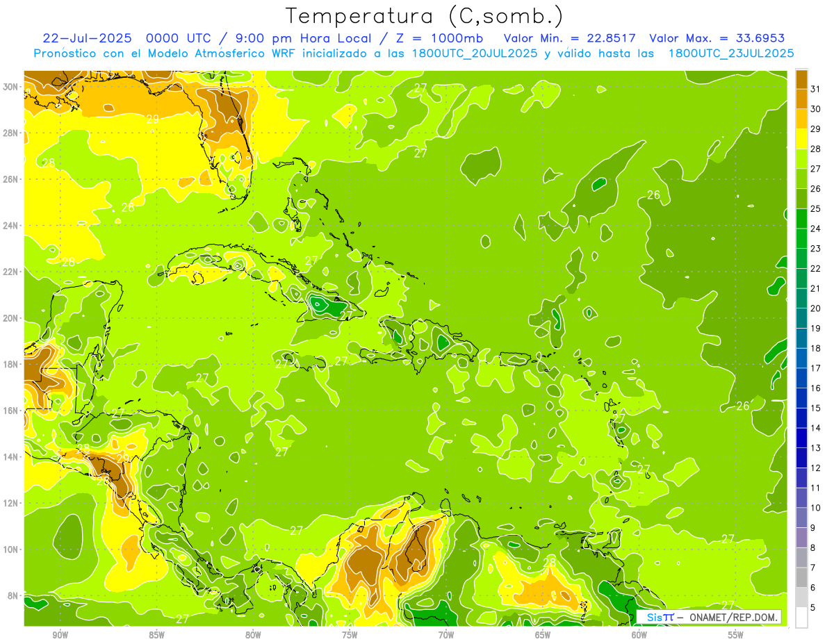Screen dimensions: 834x644
Task: Pick the orange swatch between legend 30 and 31
Action: coord(801,99)
